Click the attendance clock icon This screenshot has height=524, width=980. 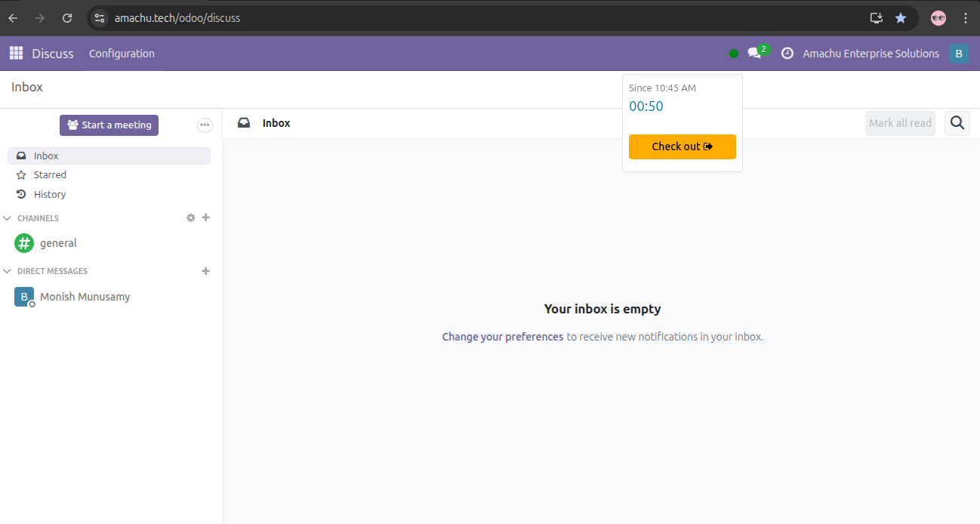tap(787, 54)
